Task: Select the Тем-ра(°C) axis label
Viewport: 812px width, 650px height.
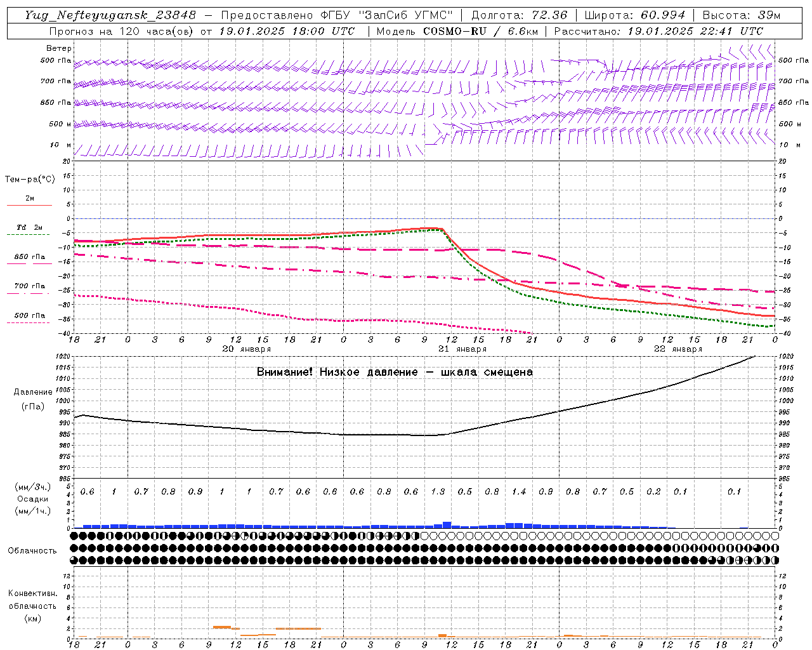Action: click(30, 180)
